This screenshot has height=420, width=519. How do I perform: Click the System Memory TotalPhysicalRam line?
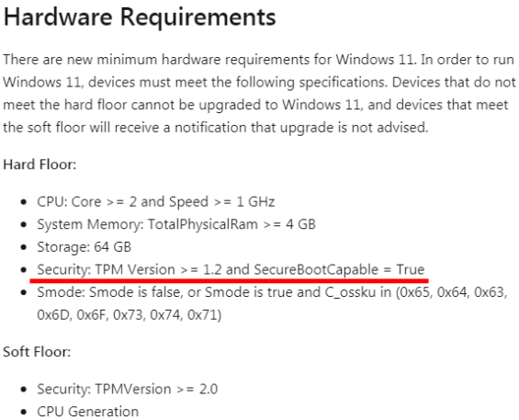(x=176, y=224)
